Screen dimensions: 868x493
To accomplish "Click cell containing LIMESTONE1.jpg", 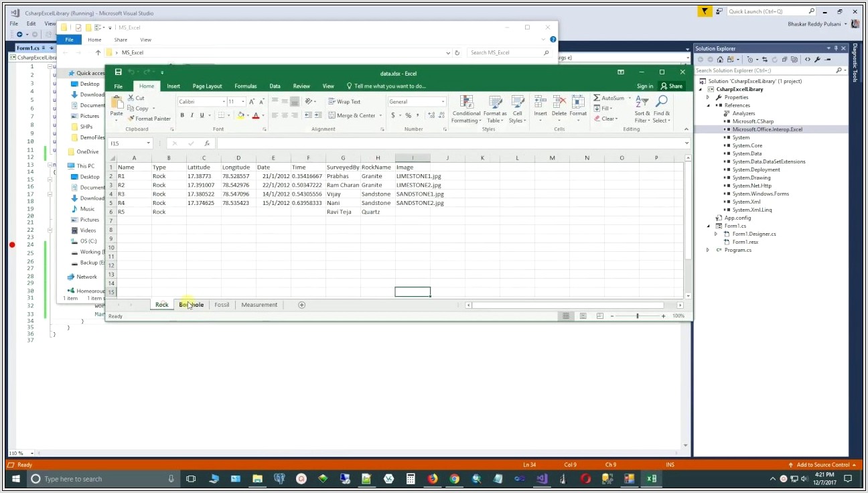I will (x=413, y=176).
